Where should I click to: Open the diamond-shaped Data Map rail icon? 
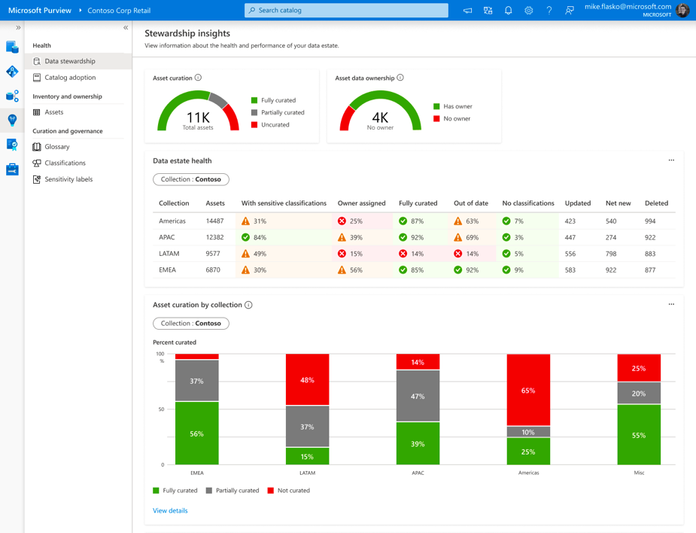pyautogui.click(x=12, y=72)
